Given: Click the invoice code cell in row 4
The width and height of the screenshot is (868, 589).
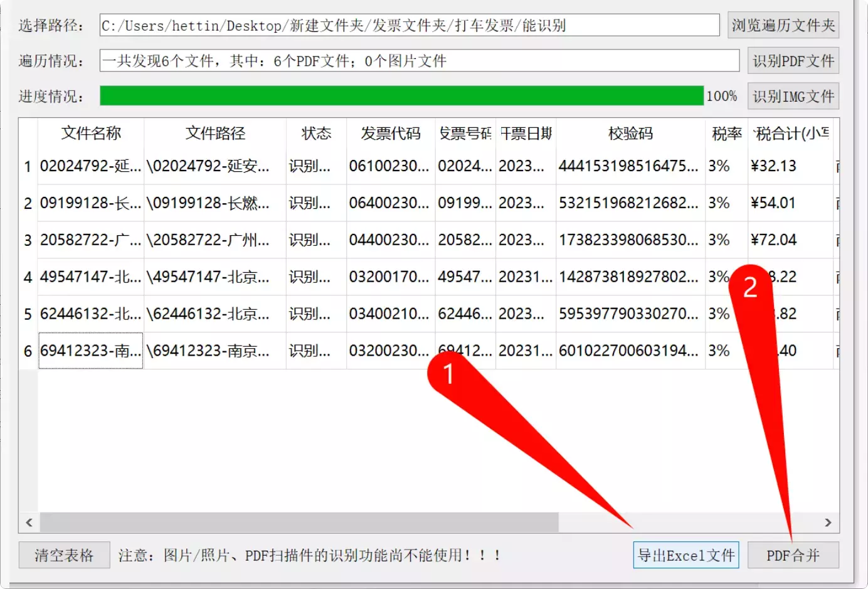Looking at the screenshot, I should [x=390, y=277].
